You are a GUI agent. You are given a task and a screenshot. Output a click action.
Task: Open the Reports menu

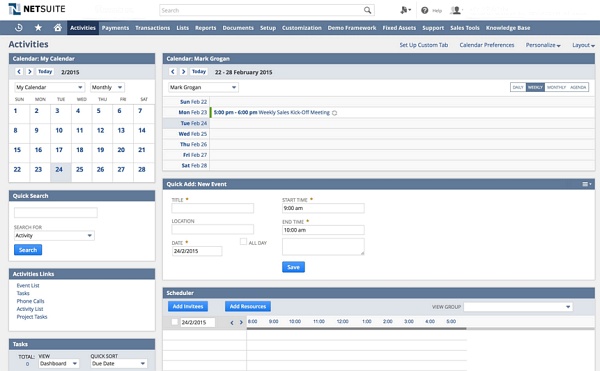(205, 28)
